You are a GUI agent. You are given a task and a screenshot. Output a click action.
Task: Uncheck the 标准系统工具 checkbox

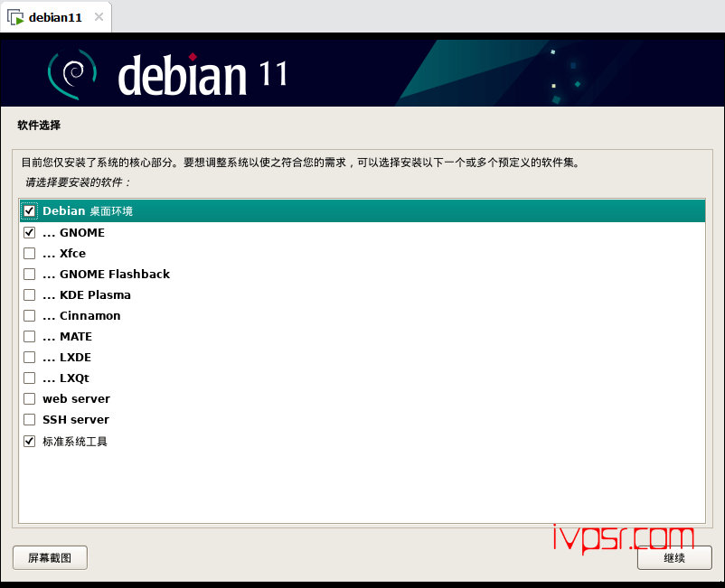(x=29, y=441)
